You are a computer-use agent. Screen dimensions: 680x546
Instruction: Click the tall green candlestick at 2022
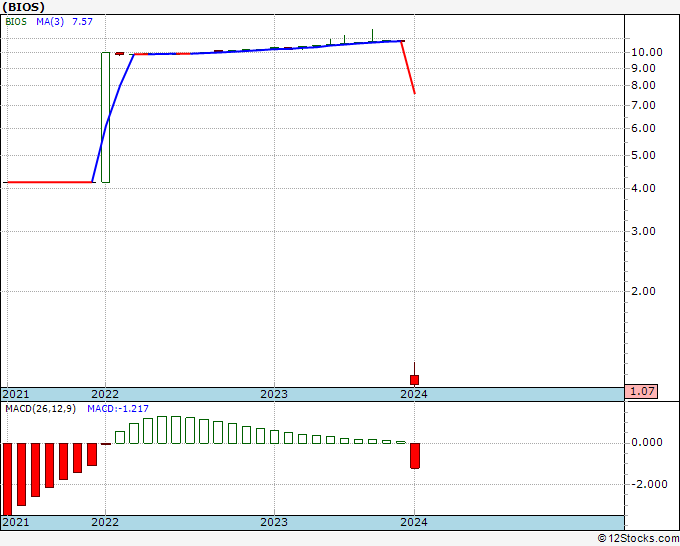pyautogui.click(x=105, y=118)
